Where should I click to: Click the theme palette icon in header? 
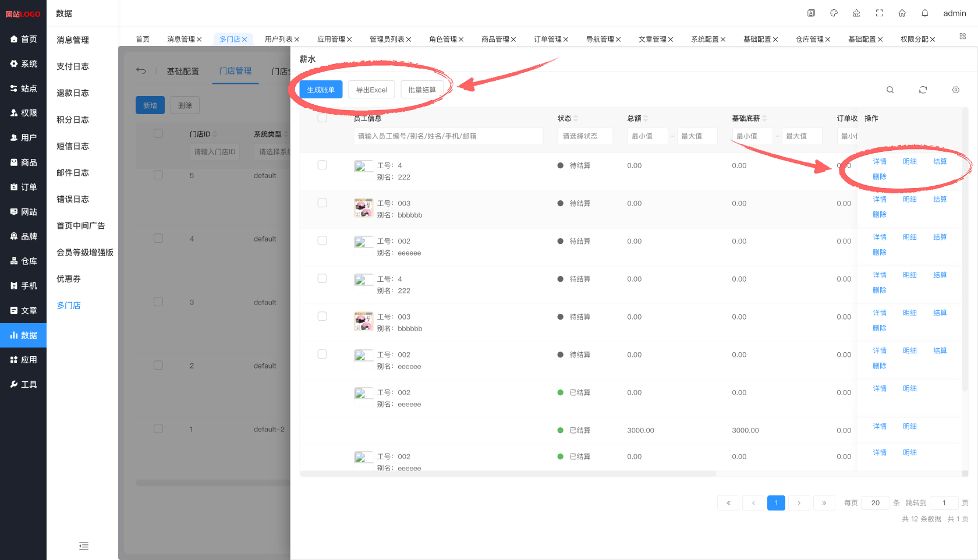(x=834, y=13)
